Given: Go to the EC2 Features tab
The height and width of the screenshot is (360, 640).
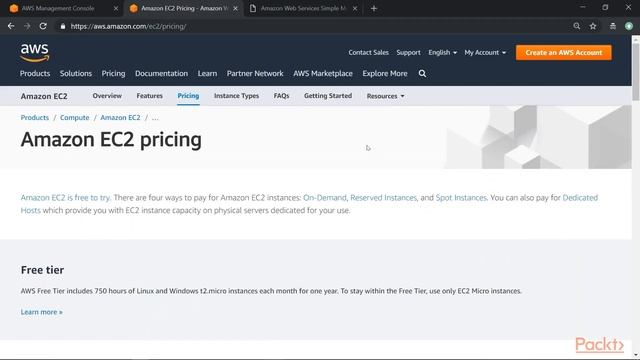Looking at the screenshot, I should click(149, 96).
